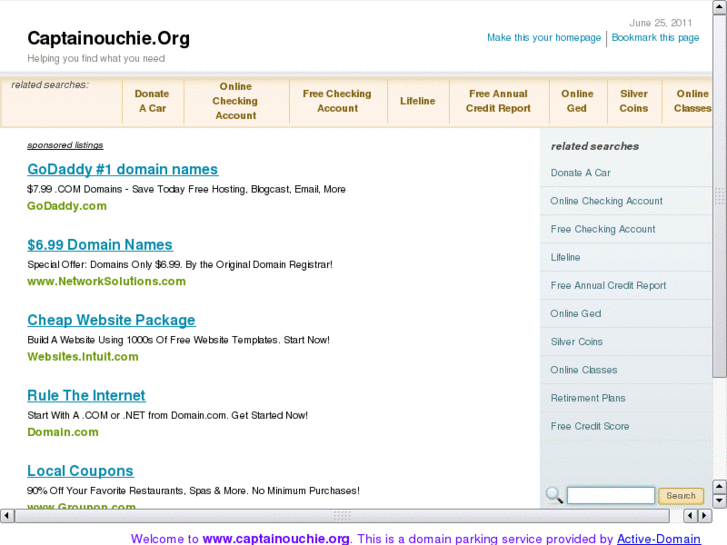Click 'Helping you find what you need' tagline
The image size is (727, 545).
click(96, 58)
